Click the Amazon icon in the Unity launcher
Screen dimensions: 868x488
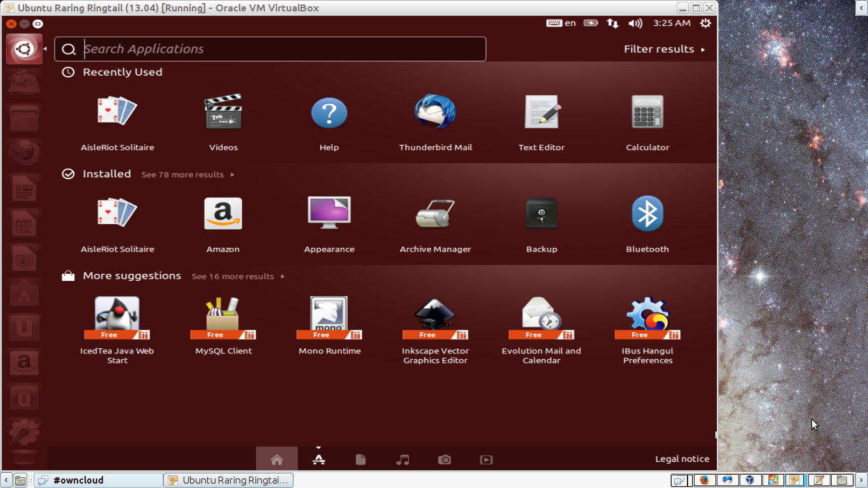(x=24, y=363)
